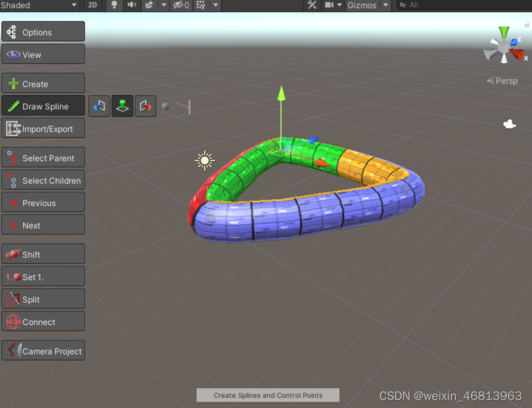Click the Create Splines and Control Points button

[268, 395]
